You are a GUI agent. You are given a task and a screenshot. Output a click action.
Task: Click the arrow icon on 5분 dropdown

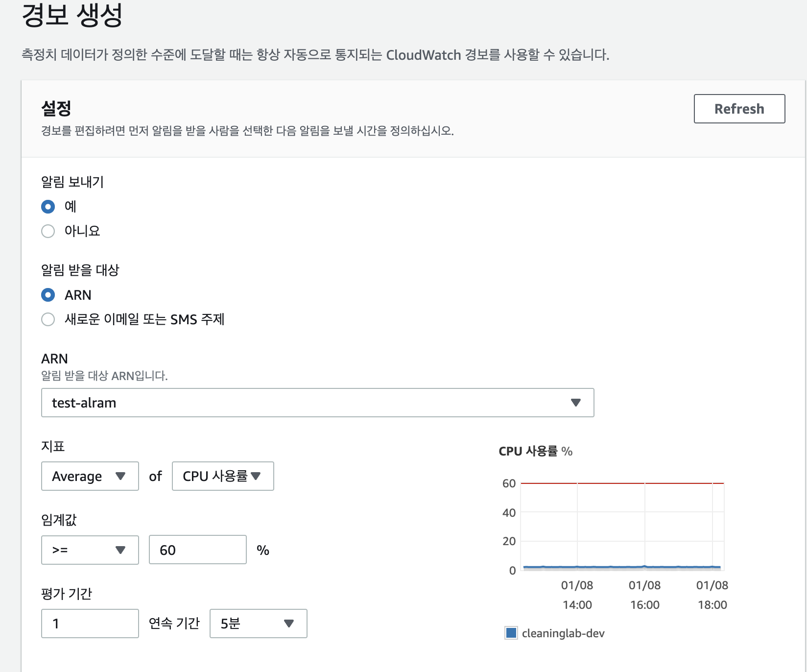point(289,624)
